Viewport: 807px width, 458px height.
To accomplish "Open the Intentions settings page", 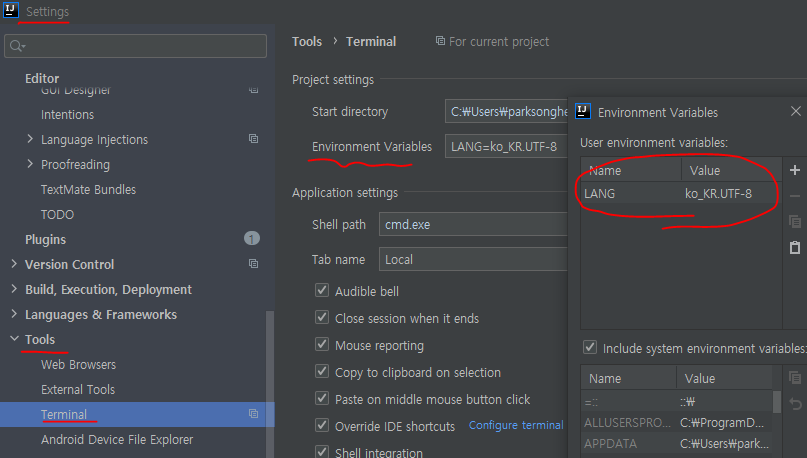I will (x=67, y=114).
